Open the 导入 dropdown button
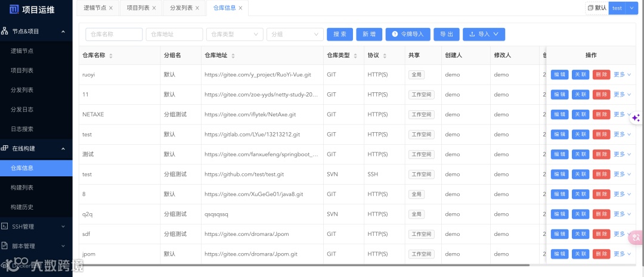644x277 pixels. coord(484,35)
